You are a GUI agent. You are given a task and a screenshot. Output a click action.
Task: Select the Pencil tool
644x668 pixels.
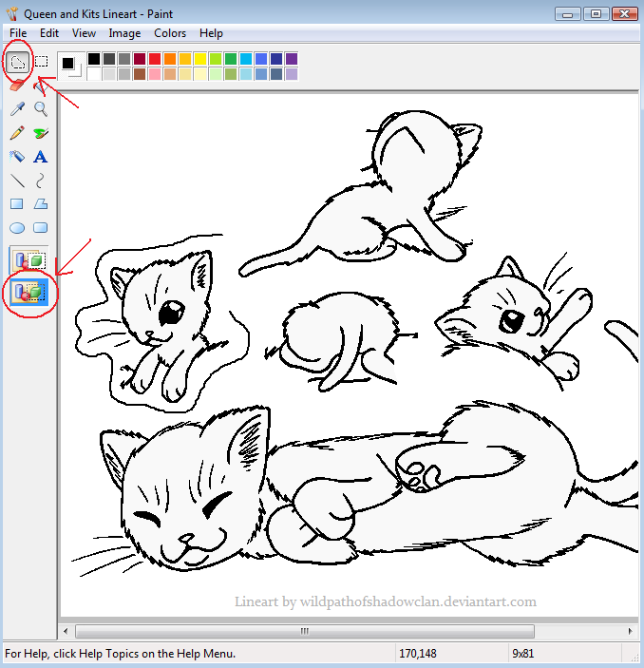(17, 133)
